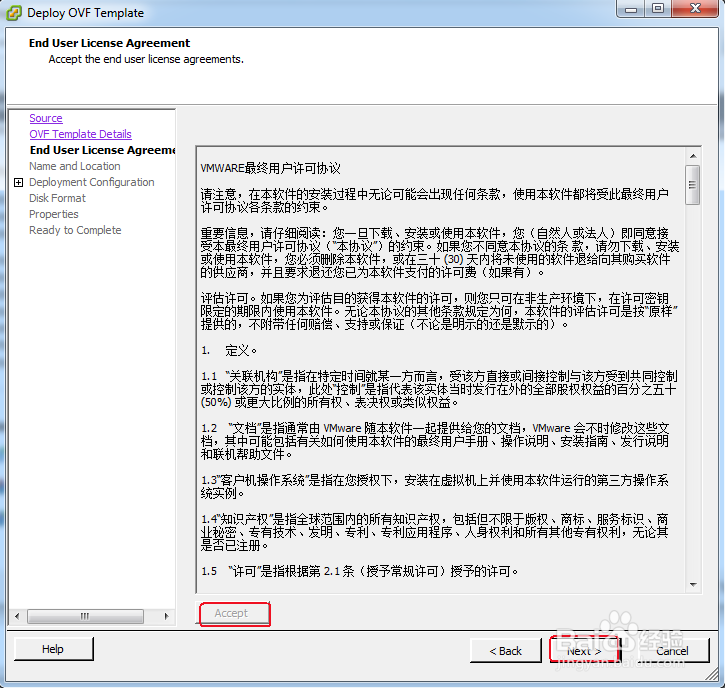Click the license text vertical scrollbar thumb
This screenshot has height=688, width=725.
tap(693, 184)
